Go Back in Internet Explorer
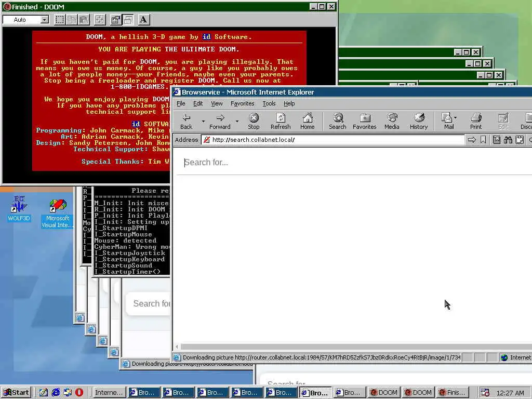532x399 pixels. point(187,122)
